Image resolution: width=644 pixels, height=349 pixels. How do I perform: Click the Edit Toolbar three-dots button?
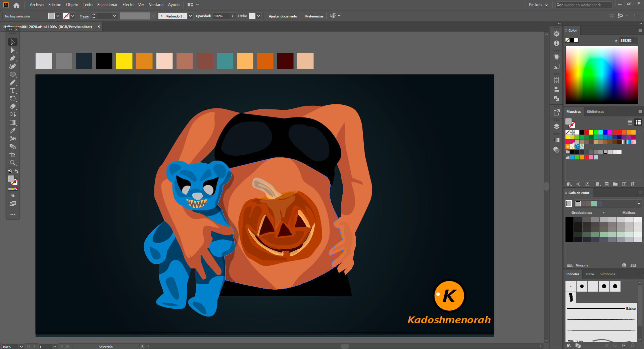click(13, 214)
